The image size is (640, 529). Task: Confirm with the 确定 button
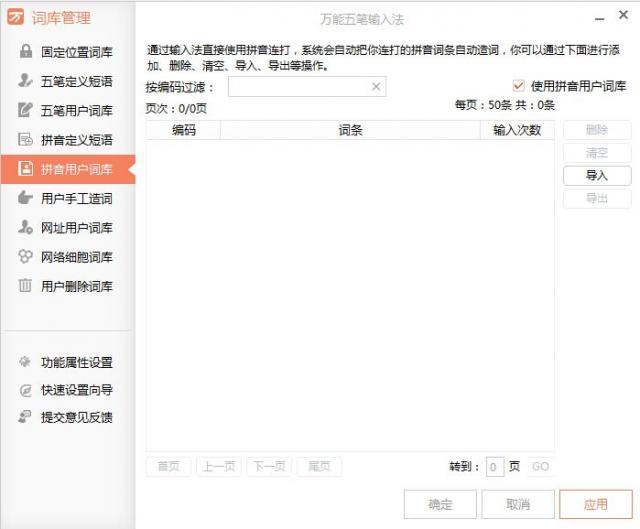(440, 505)
